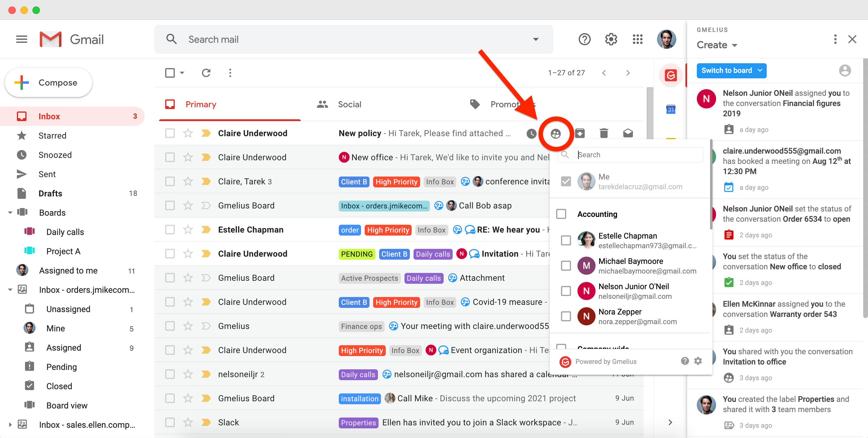Toggle importance marker on Slack email

[206, 422]
